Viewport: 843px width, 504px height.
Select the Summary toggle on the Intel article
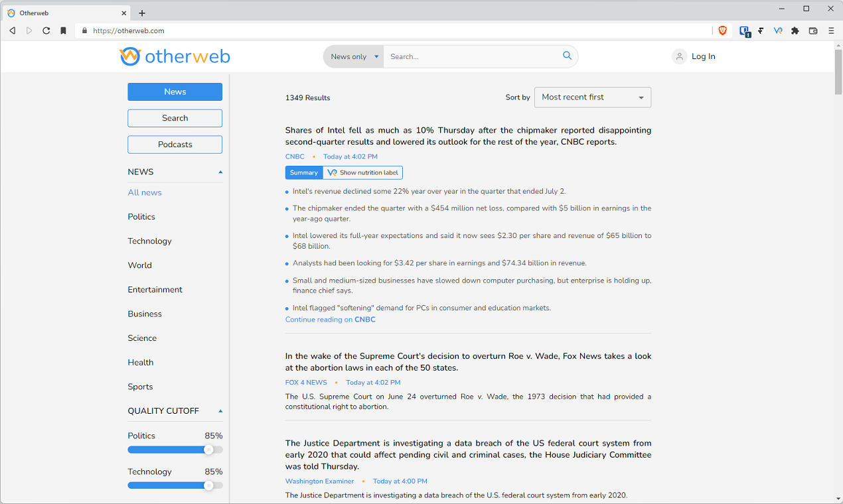pyautogui.click(x=304, y=172)
